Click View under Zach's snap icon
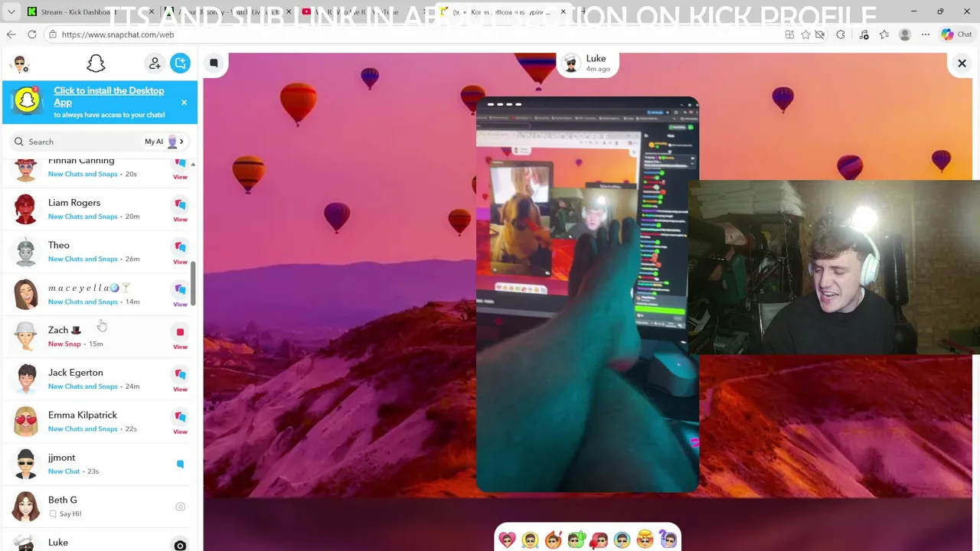This screenshot has height=551, width=980. (x=180, y=347)
